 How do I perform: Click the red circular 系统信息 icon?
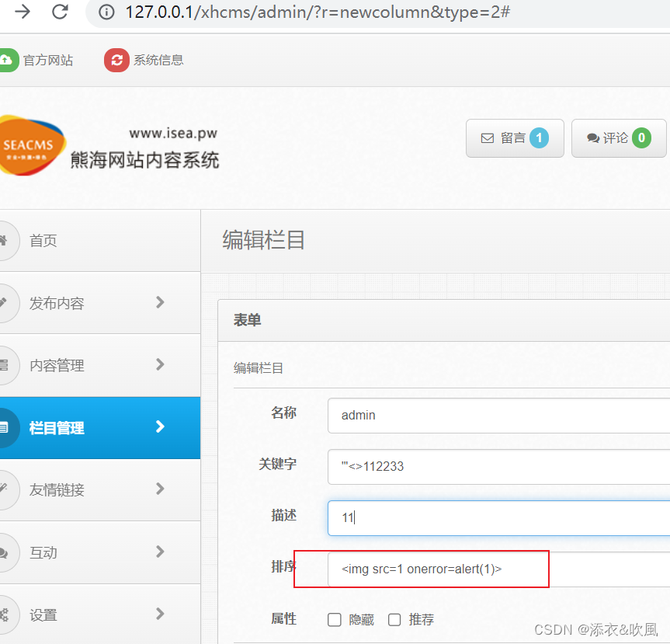[116, 59]
